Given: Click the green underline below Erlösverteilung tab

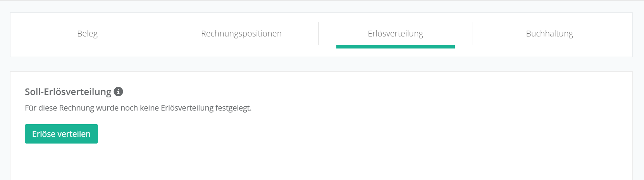Looking at the screenshot, I should coord(395,47).
